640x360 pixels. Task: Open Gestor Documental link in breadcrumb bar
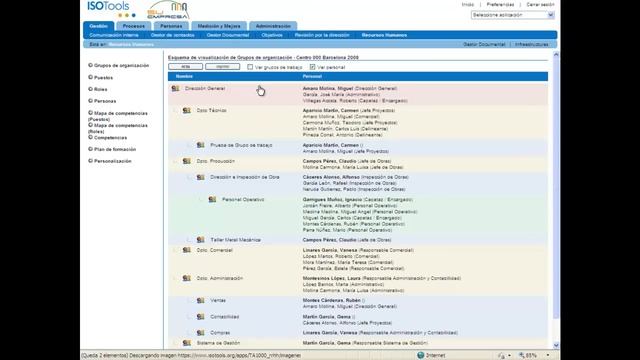click(484, 44)
